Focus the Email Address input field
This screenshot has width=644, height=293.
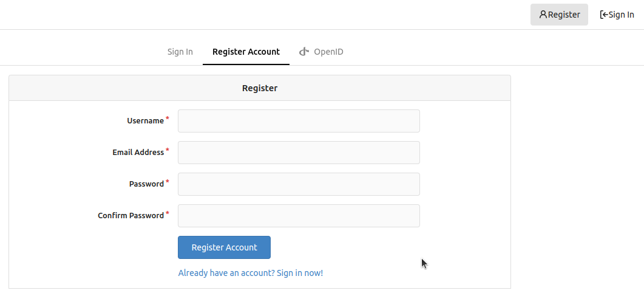tap(299, 153)
